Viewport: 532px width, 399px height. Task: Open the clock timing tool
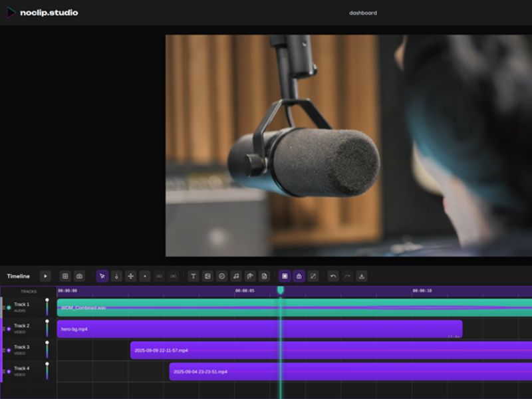(221, 275)
